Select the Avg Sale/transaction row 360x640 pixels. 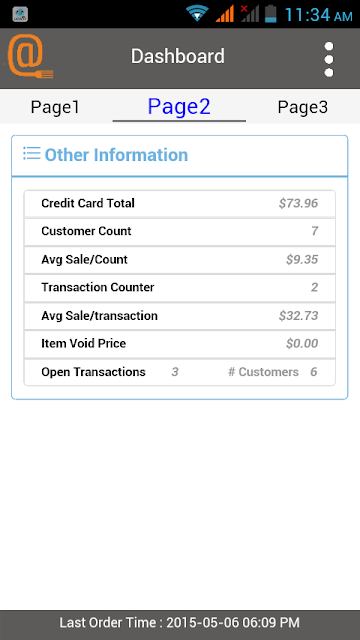coord(180,316)
